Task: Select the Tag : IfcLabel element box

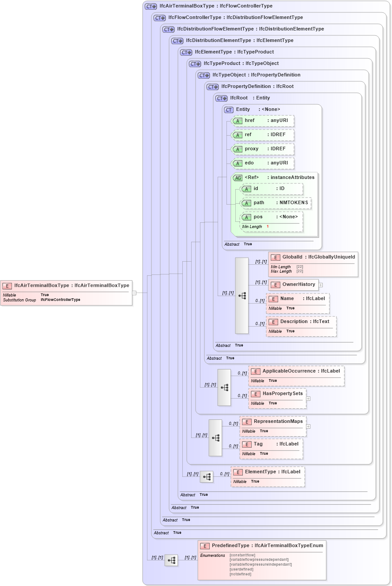Action: coord(271,449)
